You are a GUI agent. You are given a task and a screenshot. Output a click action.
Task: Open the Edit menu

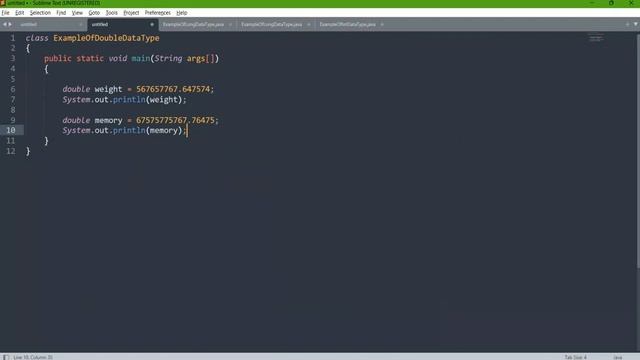click(x=20, y=13)
